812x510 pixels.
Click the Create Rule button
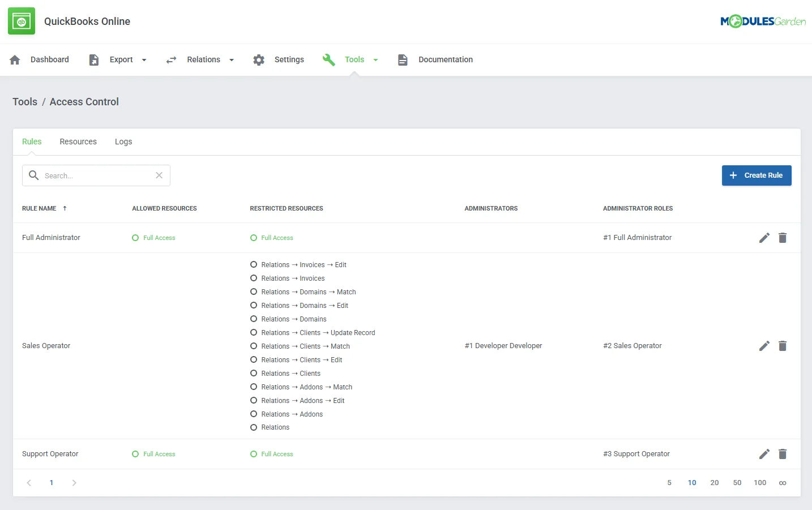[757, 175]
